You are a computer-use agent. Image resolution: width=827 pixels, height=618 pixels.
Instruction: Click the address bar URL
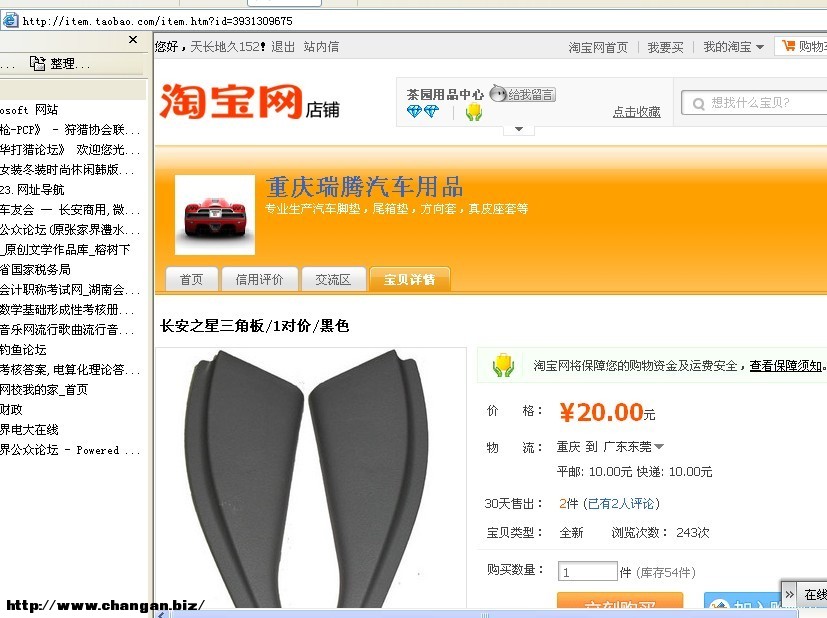157,21
